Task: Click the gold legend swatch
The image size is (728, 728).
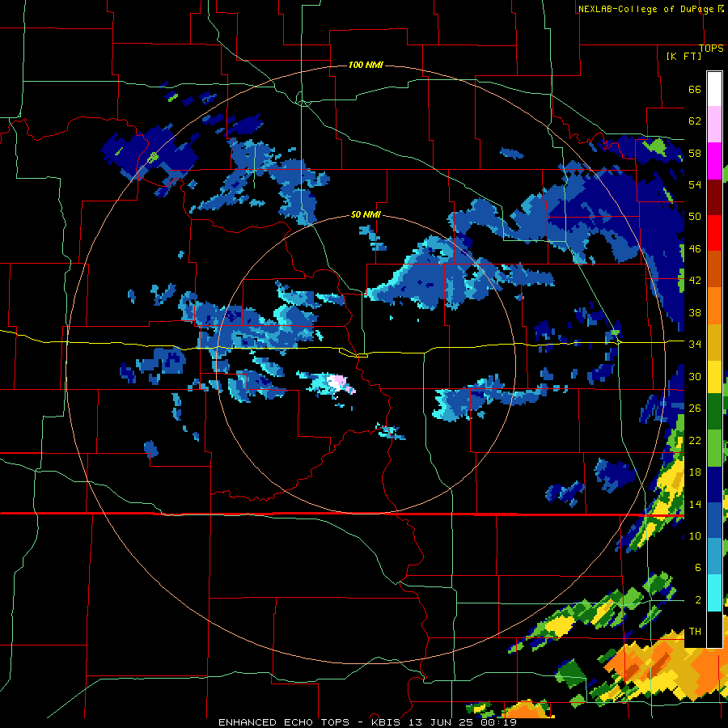Action: pos(714,342)
